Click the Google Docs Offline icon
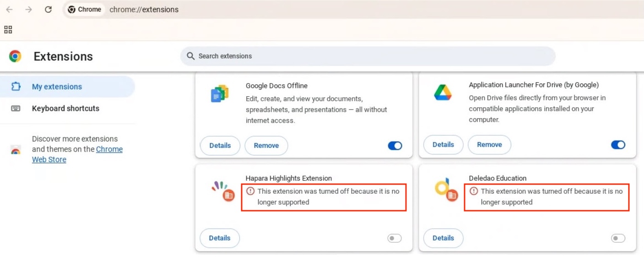The width and height of the screenshot is (644, 262). tap(220, 94)
